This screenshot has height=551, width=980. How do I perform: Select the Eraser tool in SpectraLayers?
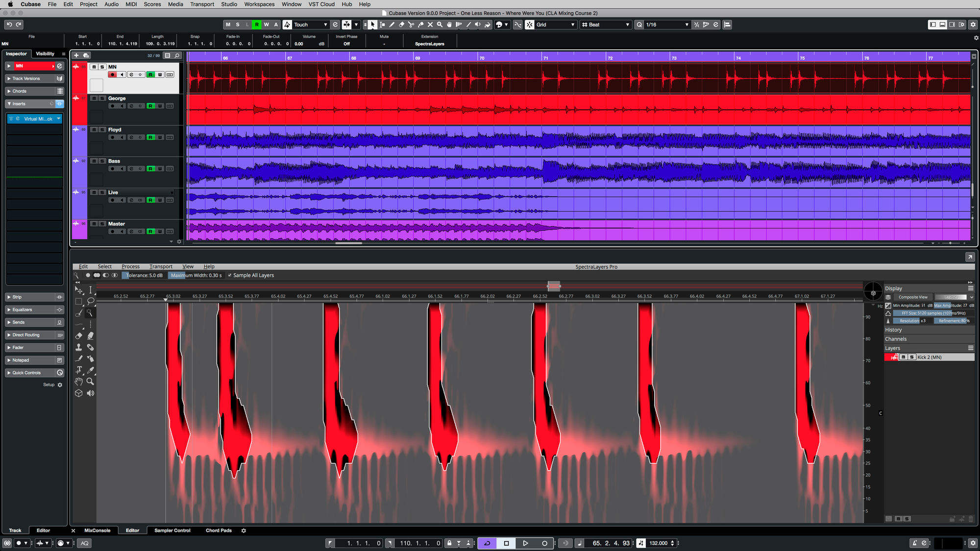click(x=78, y=336)
